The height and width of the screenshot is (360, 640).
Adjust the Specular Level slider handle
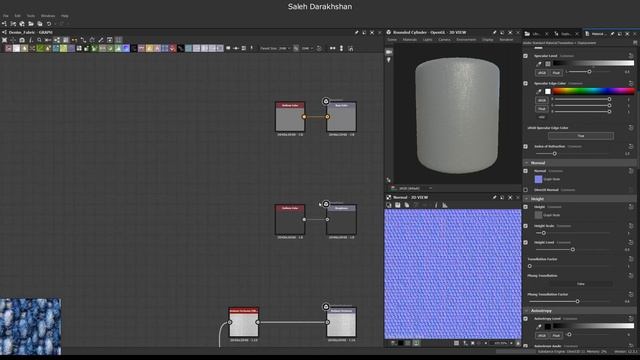click(589, 72)
